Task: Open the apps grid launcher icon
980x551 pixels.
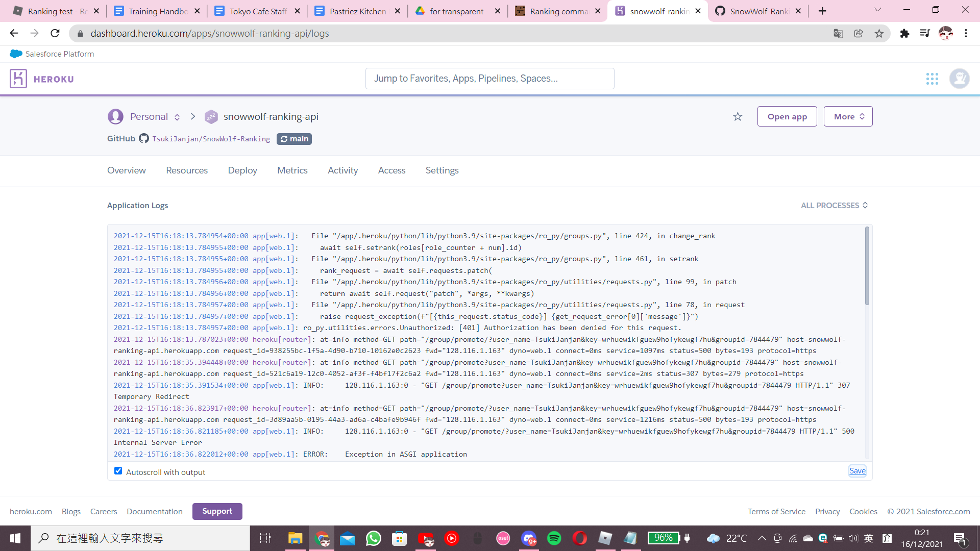Action: click(932, 79)
